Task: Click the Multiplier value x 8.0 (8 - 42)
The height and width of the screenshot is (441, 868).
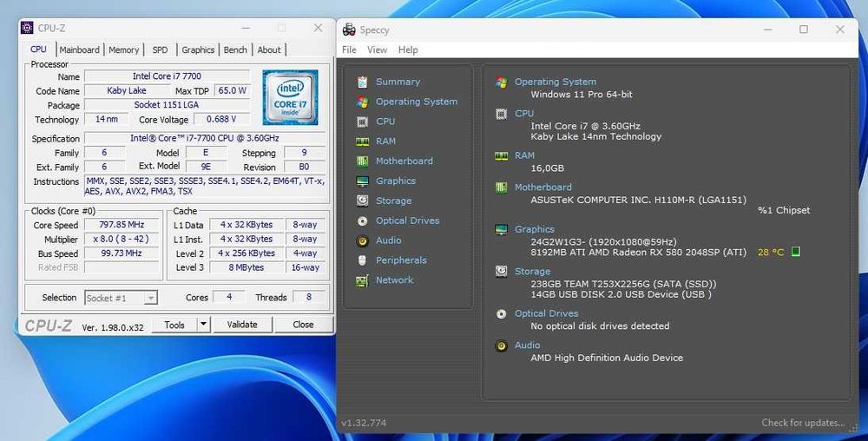Action: point(122,239)
